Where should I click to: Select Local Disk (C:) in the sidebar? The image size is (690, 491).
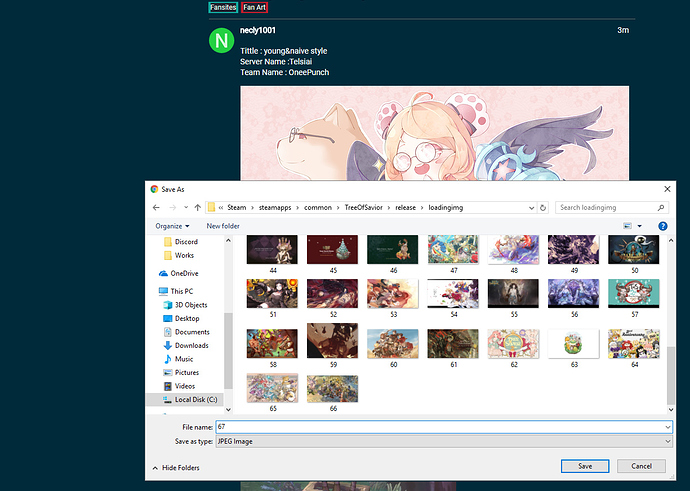pos(196,399)
